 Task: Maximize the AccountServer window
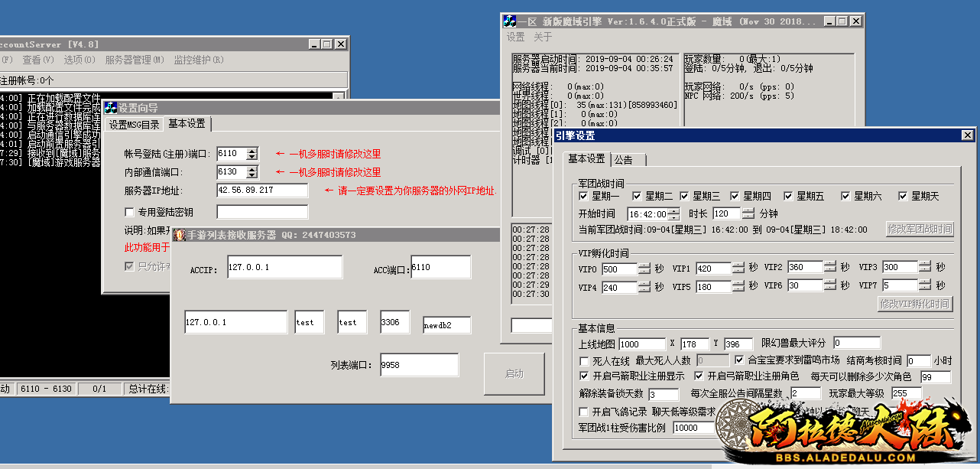327,44
